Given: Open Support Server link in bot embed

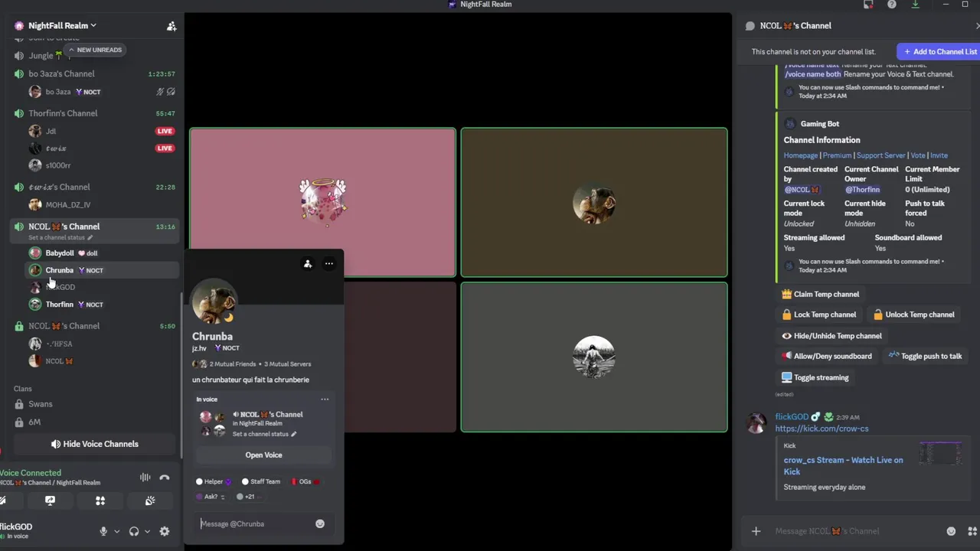Looking at the screenshot, I should pyautogui.click(x=880, y=155).
